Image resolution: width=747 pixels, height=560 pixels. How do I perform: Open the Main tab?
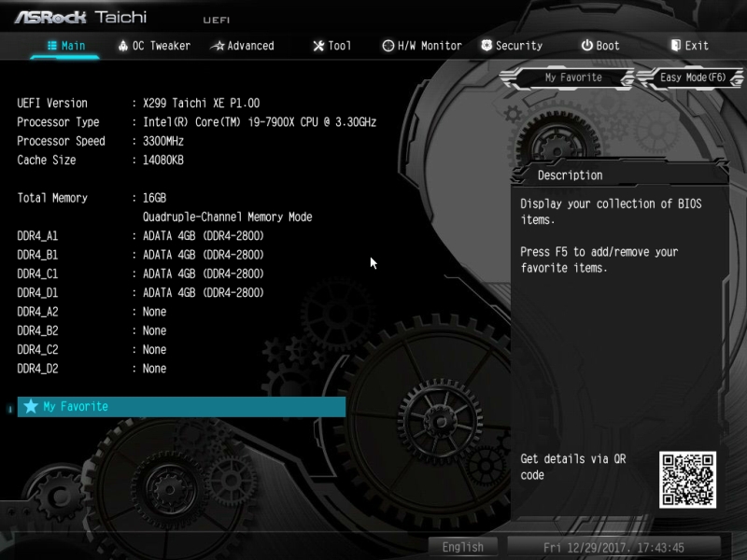(66, 46)
